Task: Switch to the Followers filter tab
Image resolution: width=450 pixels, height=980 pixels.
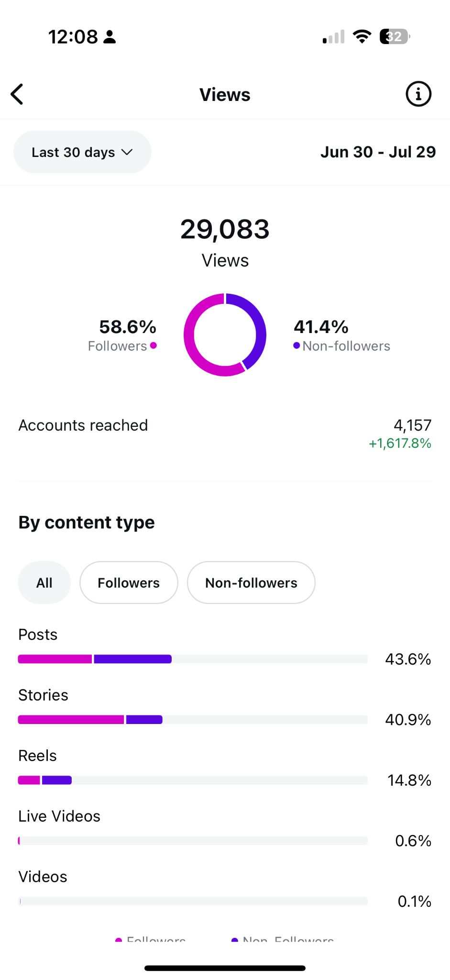Action: [x=129, y=583]
